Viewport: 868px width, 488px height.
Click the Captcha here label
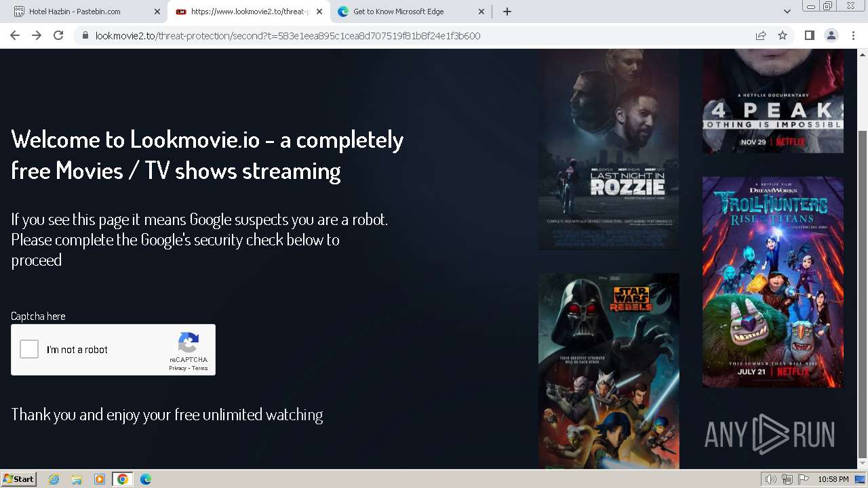pos(38,316)
